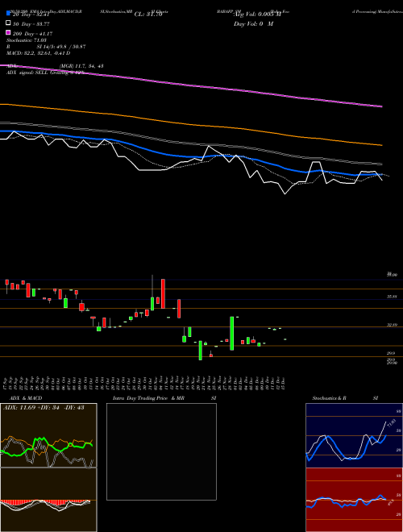Click the 35.88 price axis label
The width and height of the screenshot is (403, 532).
coord(393,297)
